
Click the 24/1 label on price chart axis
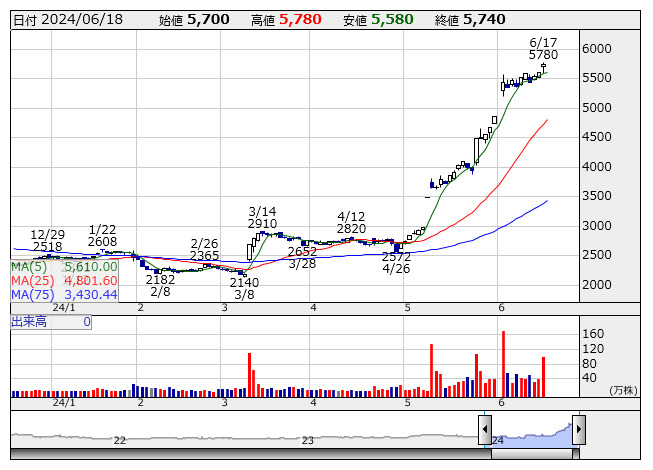pyautogui.click(x=64, y=308)
